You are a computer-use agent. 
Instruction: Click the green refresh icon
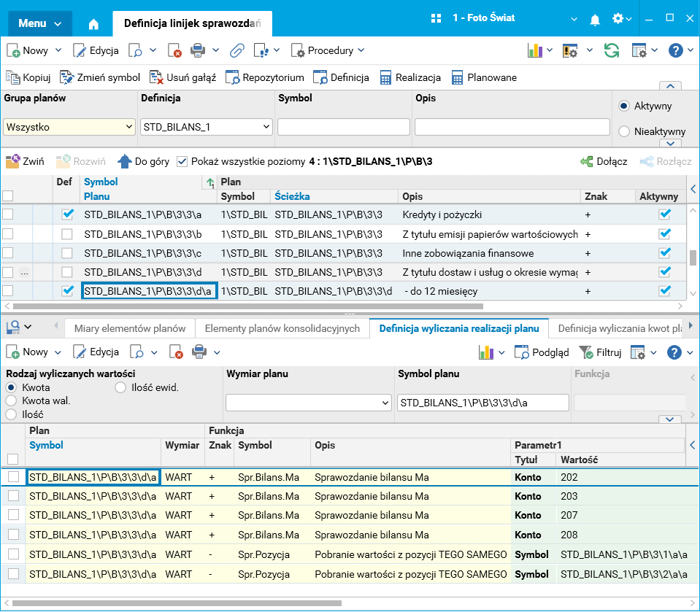(612, 50)
